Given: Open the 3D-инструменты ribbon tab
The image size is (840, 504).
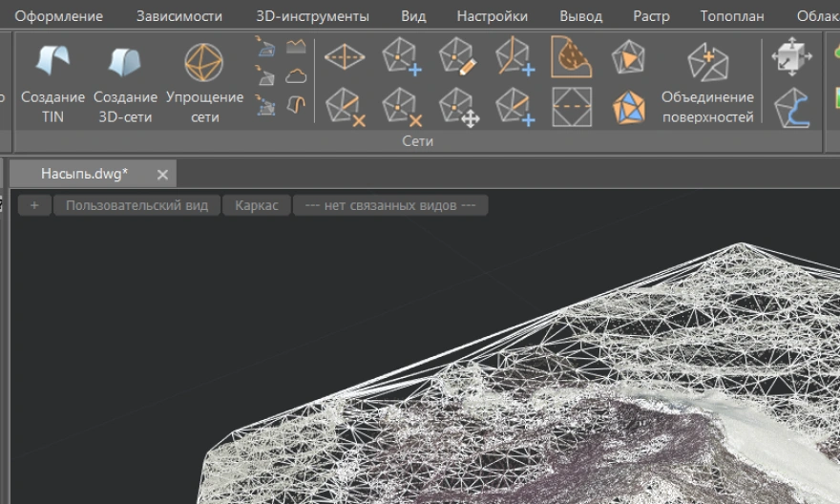Looking at the screenshot, I should point(312,16).
